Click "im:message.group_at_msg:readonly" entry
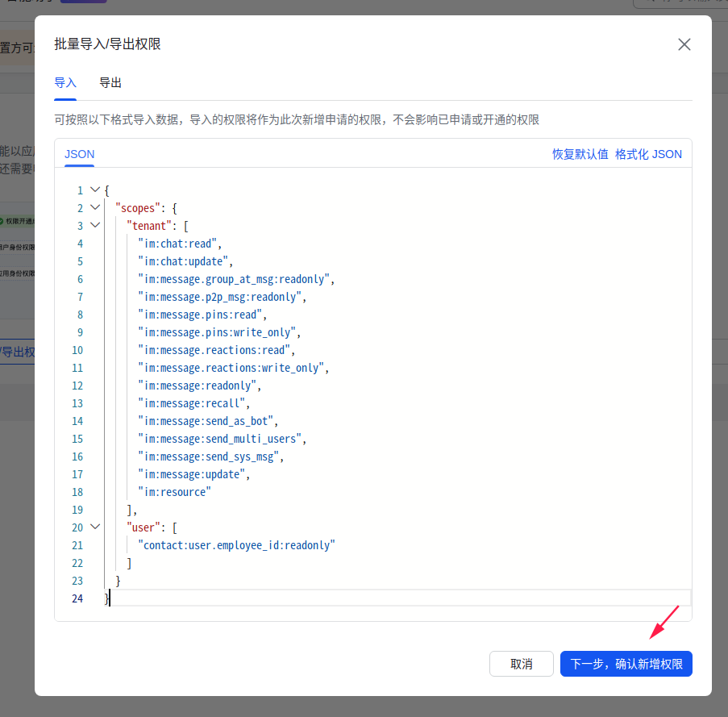Viewport: 728px width, 717px height. [x=234, y=279]
